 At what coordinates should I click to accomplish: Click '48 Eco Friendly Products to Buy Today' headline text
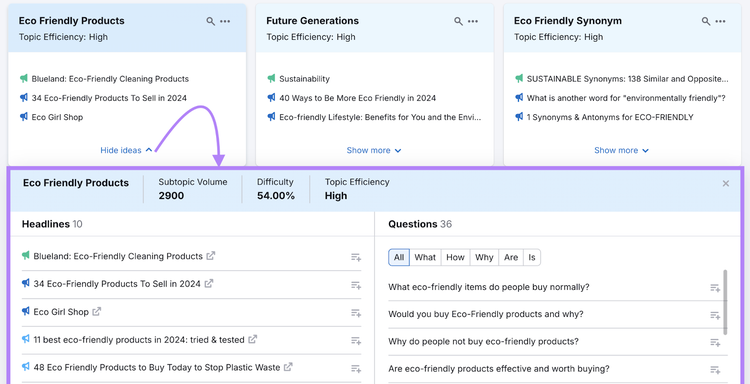point(156,367)
